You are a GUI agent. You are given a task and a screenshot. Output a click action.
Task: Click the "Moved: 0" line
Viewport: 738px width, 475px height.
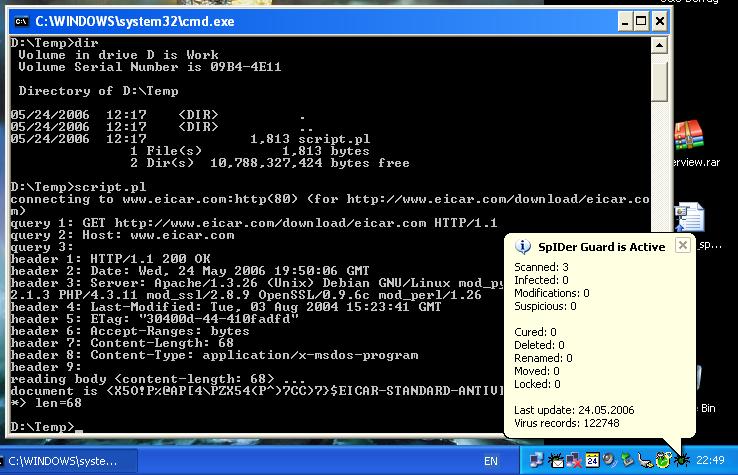[x=537, y=371]
